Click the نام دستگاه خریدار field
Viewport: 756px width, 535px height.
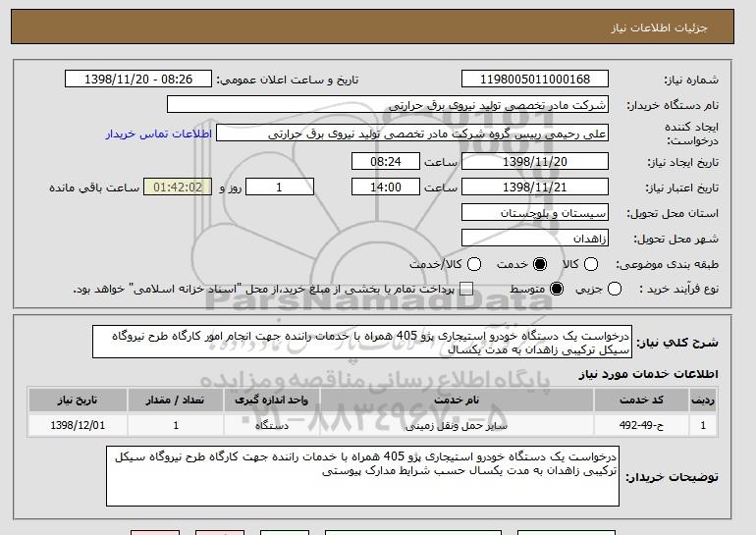388,105
